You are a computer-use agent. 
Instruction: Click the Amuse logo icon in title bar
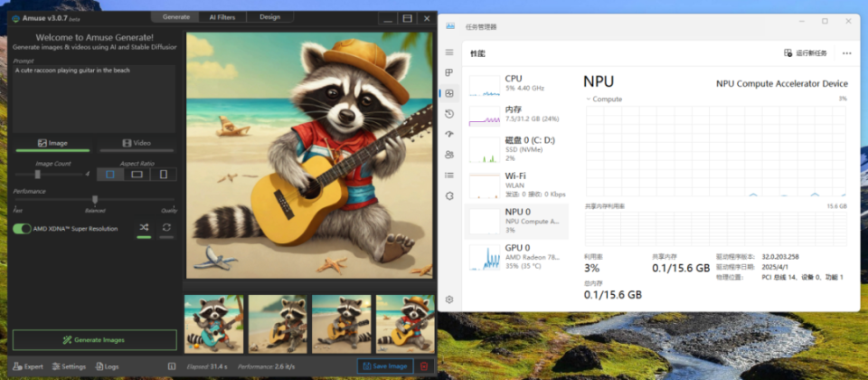coord(16,18)
